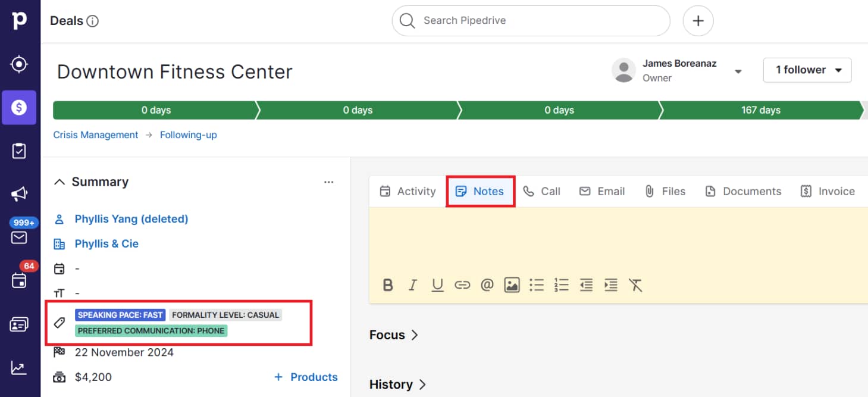The height and width of the screenshot is (397, 868).
Task: Switch to the Email tab
Action: tap(602, 191)
